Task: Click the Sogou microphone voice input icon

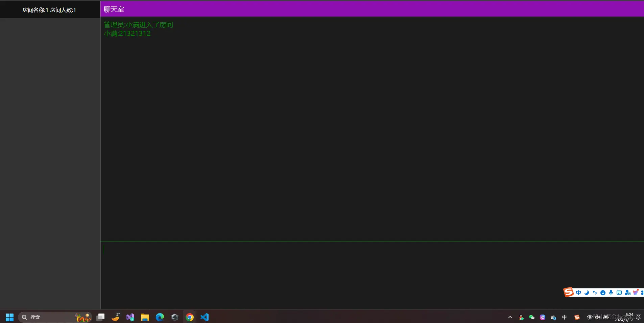Action: pyautogui.click(x=611, y=293)
